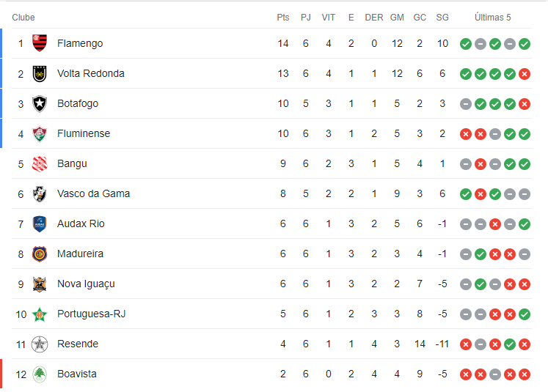The width and height of the screenshot is (548, 392).
Task: Click the Vasco da Gama crest
Action: (x=40, y=193)
